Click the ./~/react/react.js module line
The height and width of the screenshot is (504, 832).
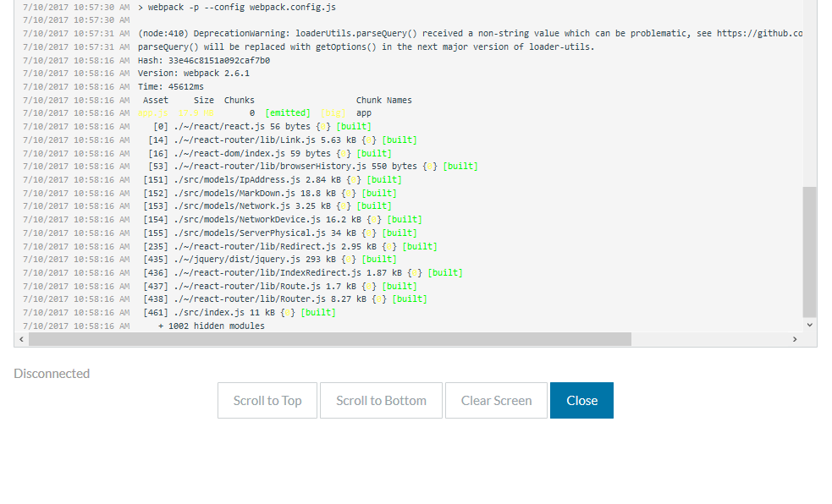(x=262, y=127)
